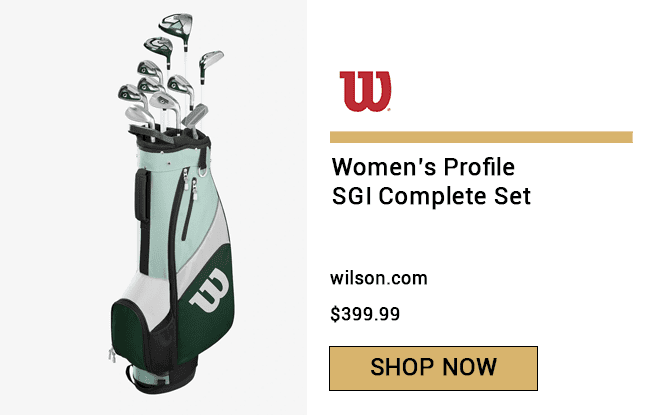The width and height of the screenshot is (650, 415).
Task: Click the $399.99 price text
Action: click(x=365, y=314)
